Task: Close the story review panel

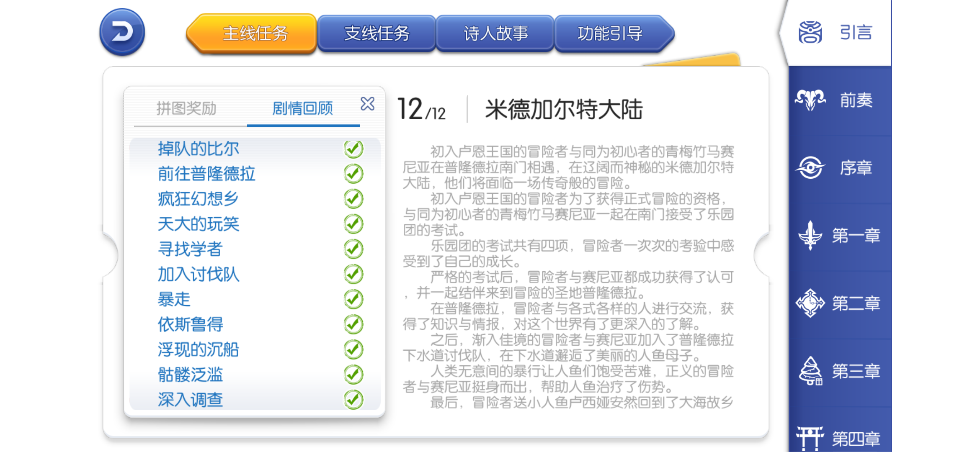Action: (367, 104)
